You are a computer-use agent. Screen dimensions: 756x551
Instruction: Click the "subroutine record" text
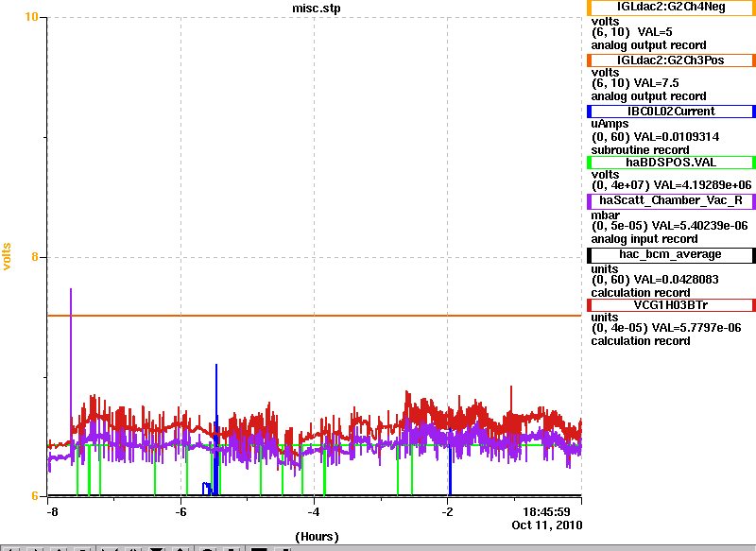[641, 150]
